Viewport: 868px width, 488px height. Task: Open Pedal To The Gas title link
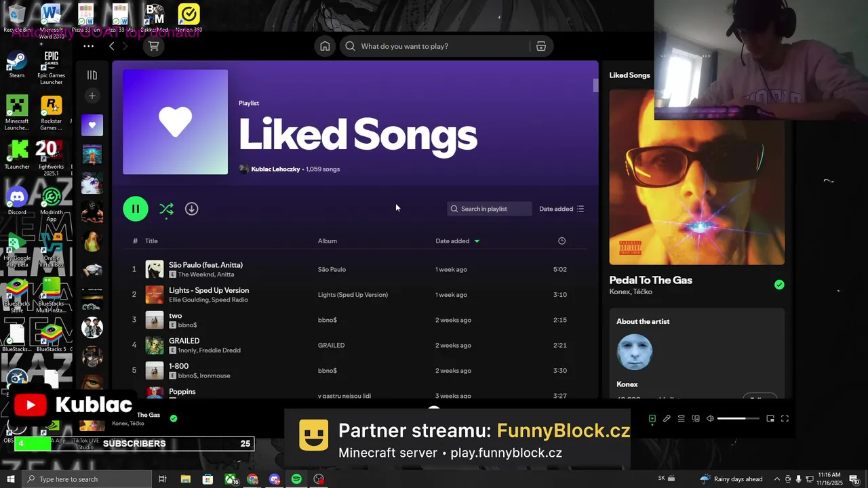pos(651,280)
